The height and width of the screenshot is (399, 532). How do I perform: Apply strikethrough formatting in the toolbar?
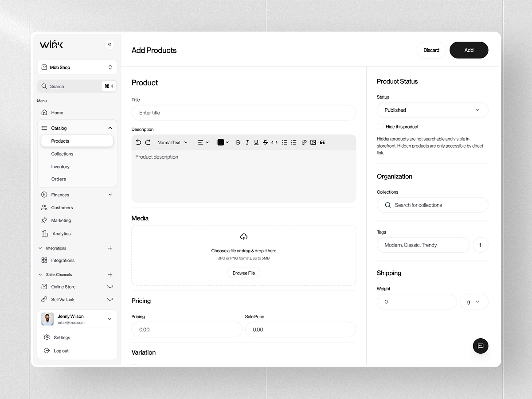coord(265,142)
